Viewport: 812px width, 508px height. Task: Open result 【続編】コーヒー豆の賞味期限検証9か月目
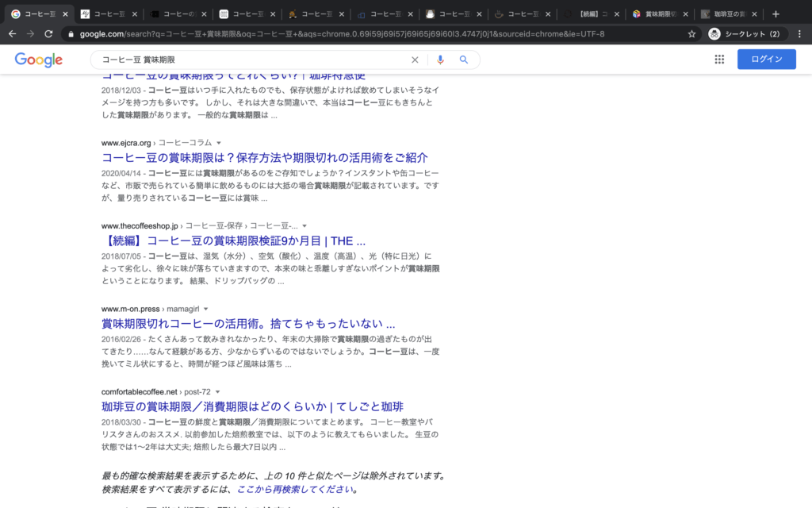[234, 241]
